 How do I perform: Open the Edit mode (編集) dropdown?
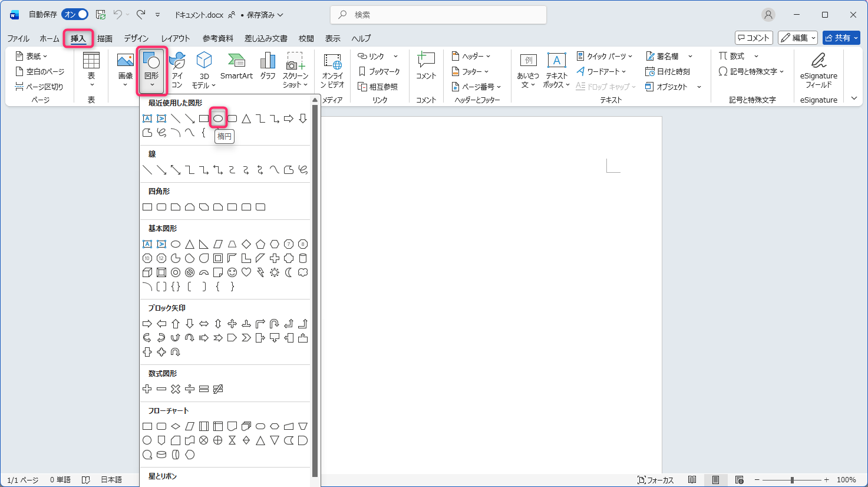(x=797, y=38)
